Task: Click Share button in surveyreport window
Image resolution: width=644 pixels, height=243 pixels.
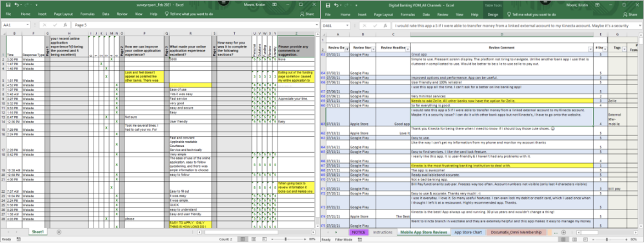Action: point(307,14)
